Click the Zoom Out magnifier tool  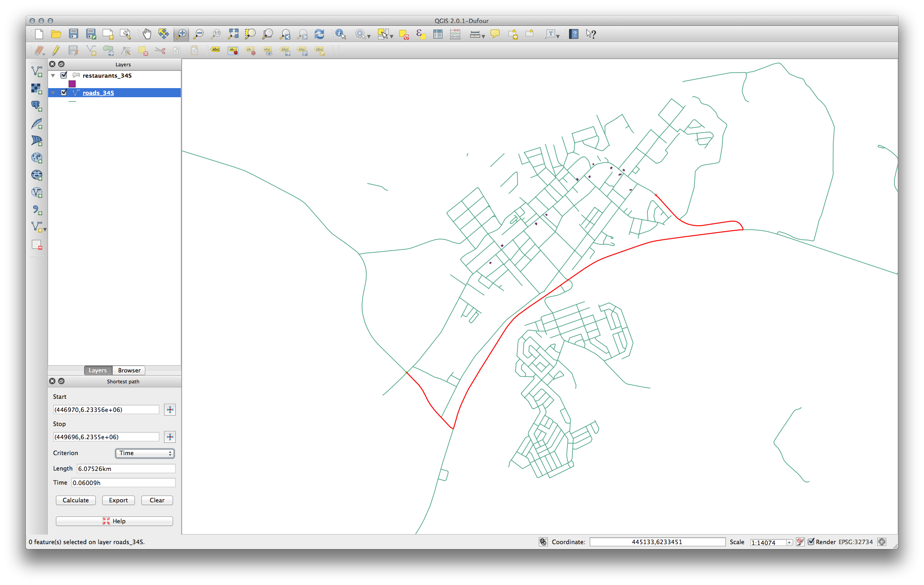coord(199,34)
